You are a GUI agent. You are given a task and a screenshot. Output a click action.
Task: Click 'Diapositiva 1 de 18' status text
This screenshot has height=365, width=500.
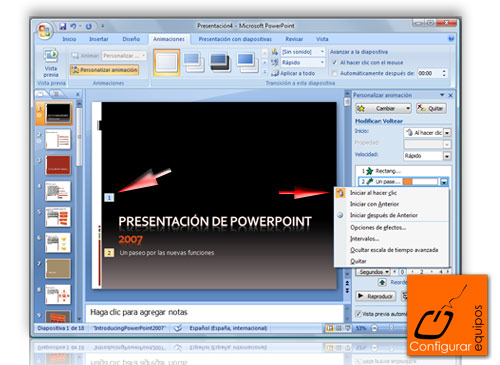pos(61,328)
